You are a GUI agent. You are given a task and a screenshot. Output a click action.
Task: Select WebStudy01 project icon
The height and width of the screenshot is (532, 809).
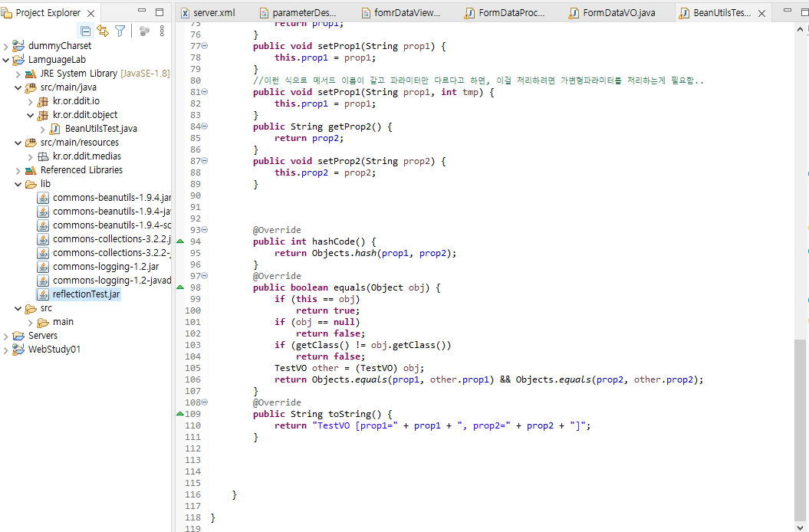[x=18, y=350]
